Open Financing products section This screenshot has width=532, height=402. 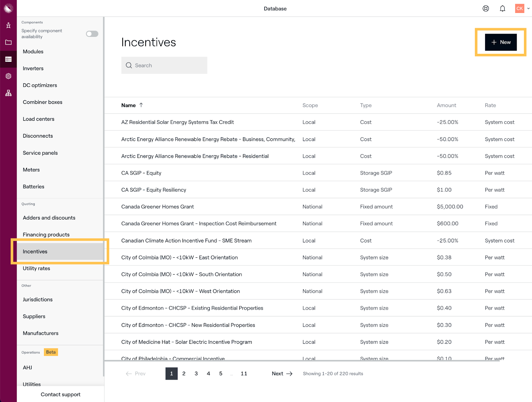pos(46,235)
